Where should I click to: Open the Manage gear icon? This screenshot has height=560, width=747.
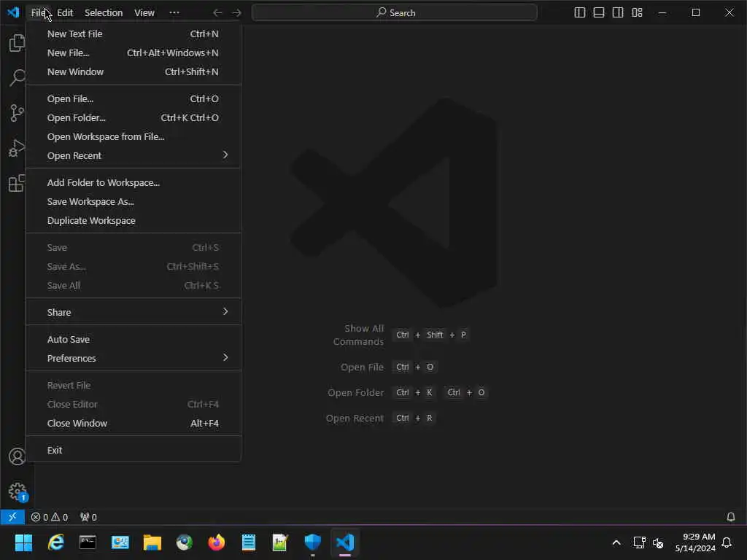(x=18, y=491)
